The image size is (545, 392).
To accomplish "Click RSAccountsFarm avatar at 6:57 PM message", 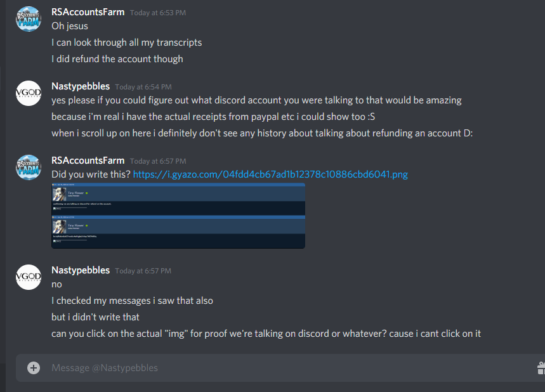I will pyautogui.click(x=29, y=167).
